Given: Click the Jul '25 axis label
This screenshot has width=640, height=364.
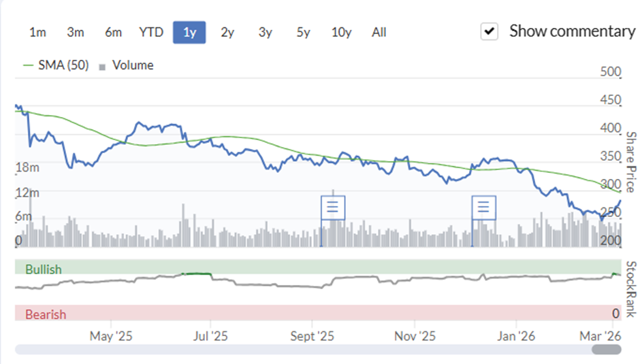Looking at the screenshot, I should point(210,336).
